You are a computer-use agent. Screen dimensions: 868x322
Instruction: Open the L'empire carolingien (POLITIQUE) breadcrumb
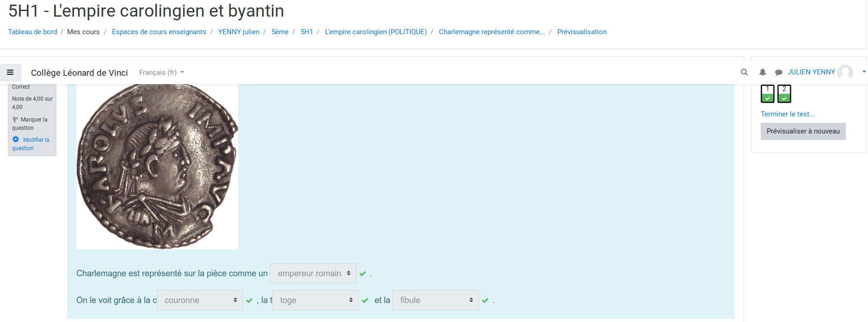(376, 32)
